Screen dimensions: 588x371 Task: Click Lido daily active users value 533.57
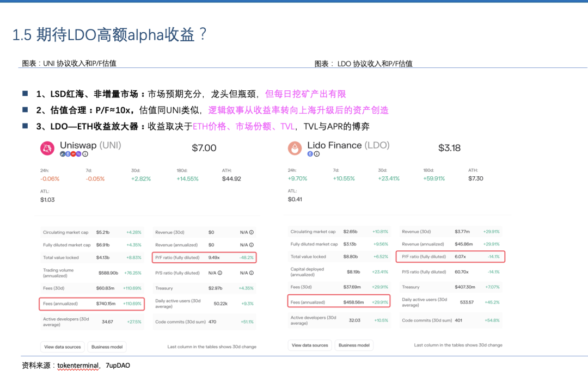(467, 302)
